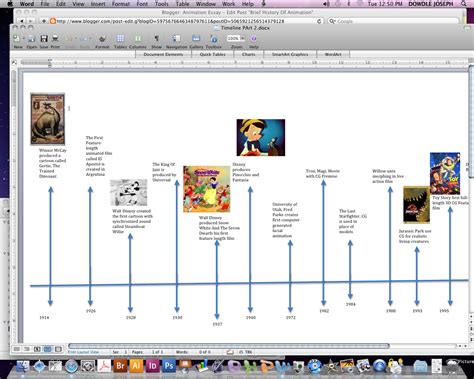Click the Save floppy disk icon
474x379 pixels.
click(x=44, y=39)
